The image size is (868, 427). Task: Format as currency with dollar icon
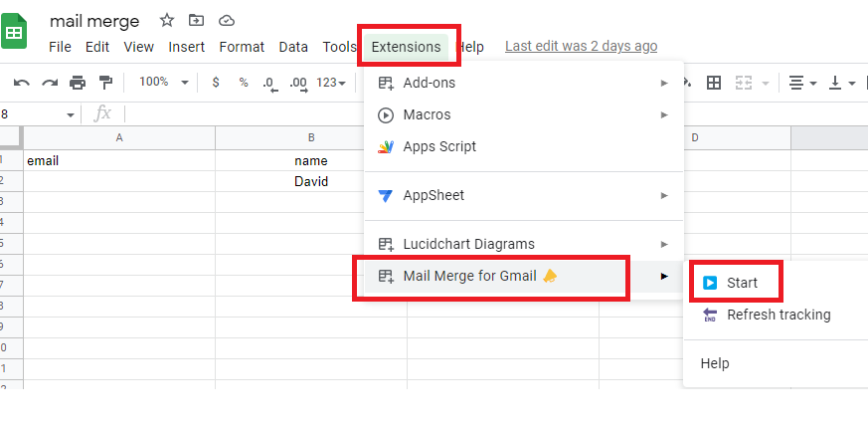click(x=216, y=83)
